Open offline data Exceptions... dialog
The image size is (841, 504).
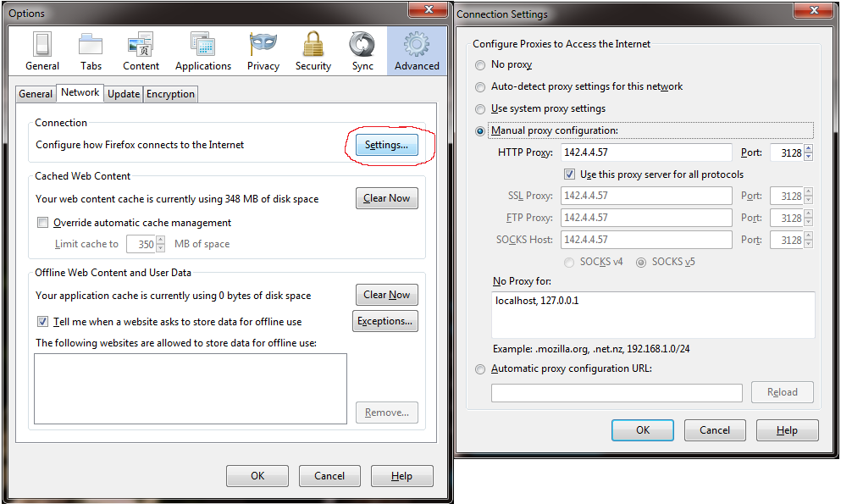coord(385,321)
